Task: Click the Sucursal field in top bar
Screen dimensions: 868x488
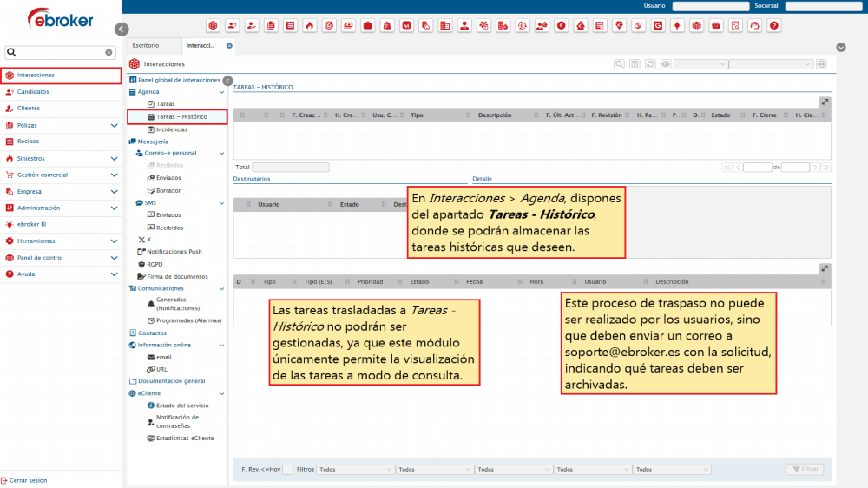Action: (x=824, y=6)
